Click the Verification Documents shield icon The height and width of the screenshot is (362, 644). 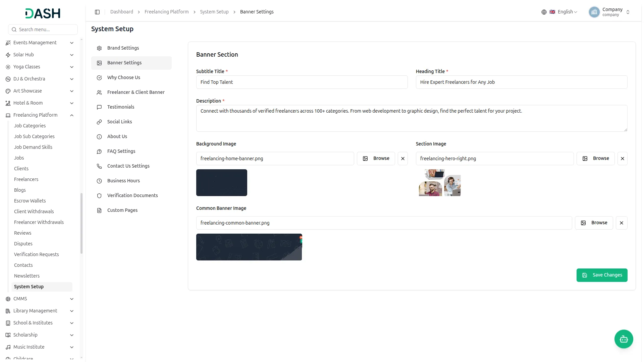click(x=99, y=196)
